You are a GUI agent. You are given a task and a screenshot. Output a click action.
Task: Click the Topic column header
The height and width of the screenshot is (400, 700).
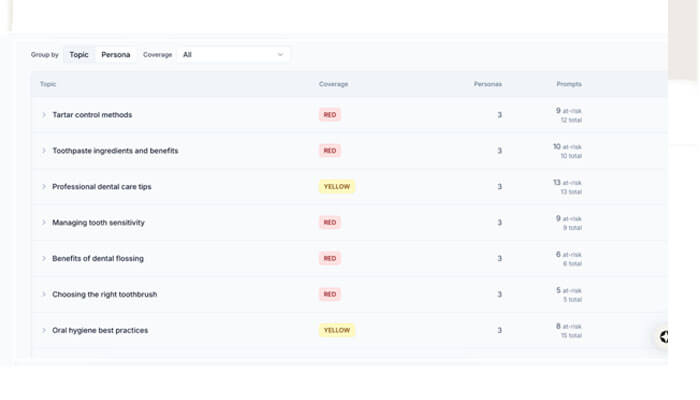[48, 84]
